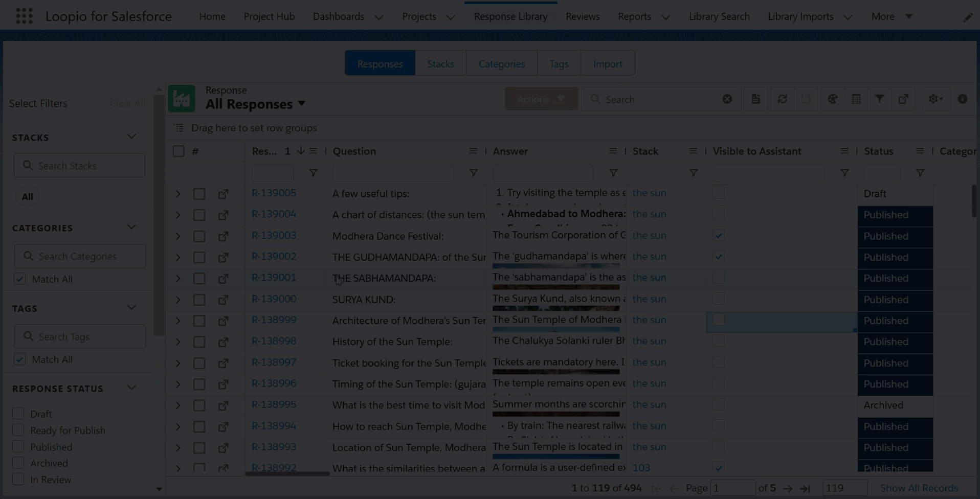Focus the page number input field
Image resolution: width=980 pixels, height=499 pixels.
point(733,488)
